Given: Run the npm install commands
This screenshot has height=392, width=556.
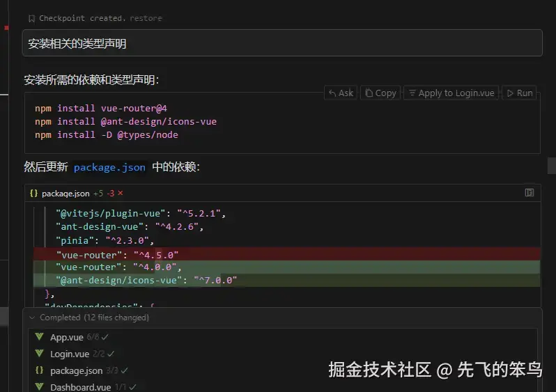Looking at the screenshot, I should (520, 93).
